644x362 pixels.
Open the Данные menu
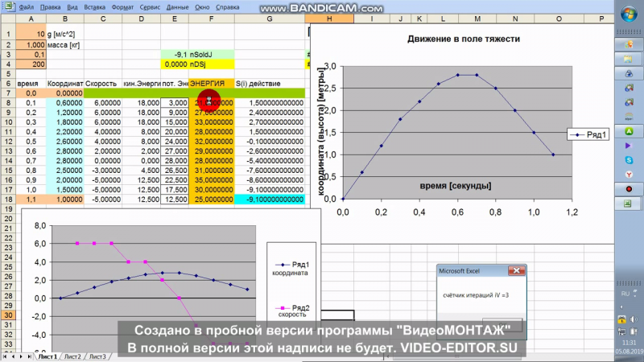(x=177, y=7)
